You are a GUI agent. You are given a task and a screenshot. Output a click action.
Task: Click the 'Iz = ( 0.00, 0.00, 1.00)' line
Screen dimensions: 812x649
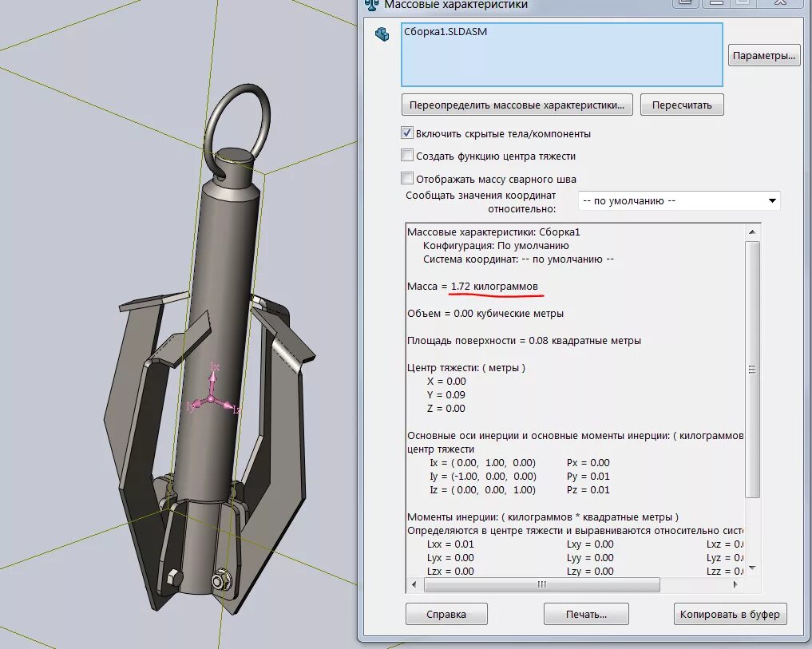482,490
